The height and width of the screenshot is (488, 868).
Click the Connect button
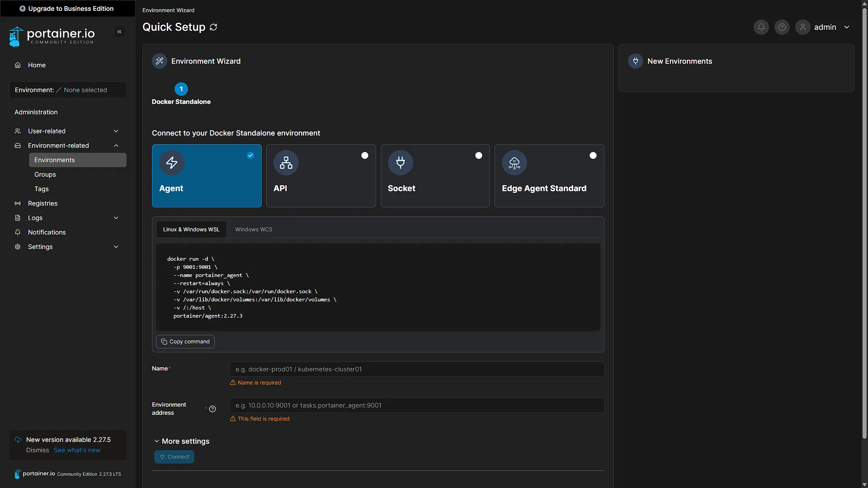click(174, 457)
